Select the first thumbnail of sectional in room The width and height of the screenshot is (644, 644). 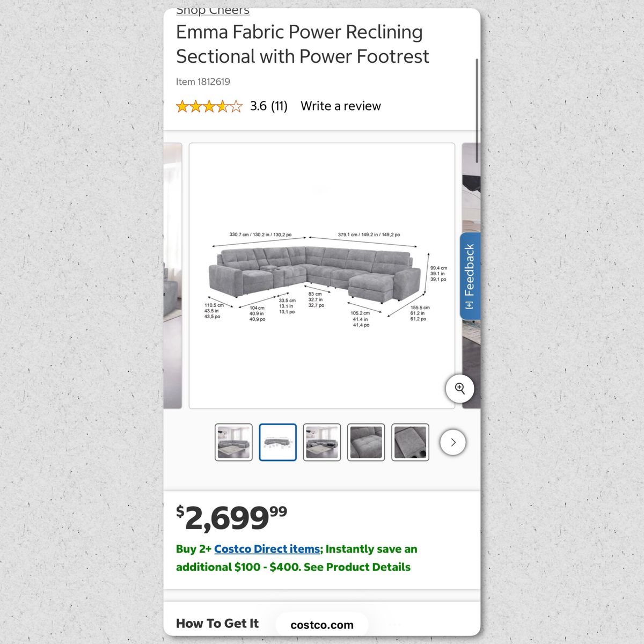(x=233, y=443)
